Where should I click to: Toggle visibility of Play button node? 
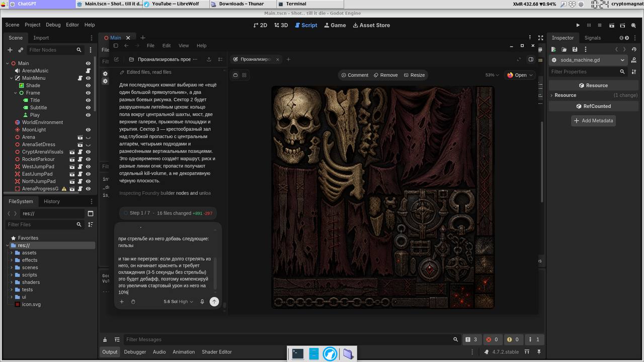pyautogui.click(x=88, y=115)
